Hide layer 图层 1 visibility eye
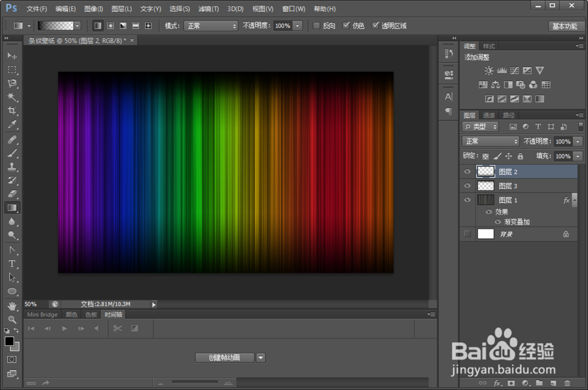 [467, 200]
